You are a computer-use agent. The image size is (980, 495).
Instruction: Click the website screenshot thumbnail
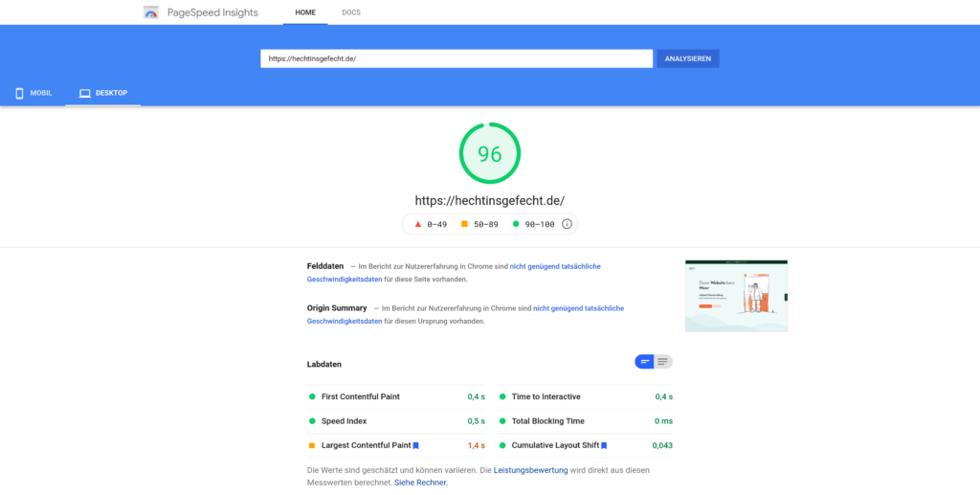(x=736, y=296)
